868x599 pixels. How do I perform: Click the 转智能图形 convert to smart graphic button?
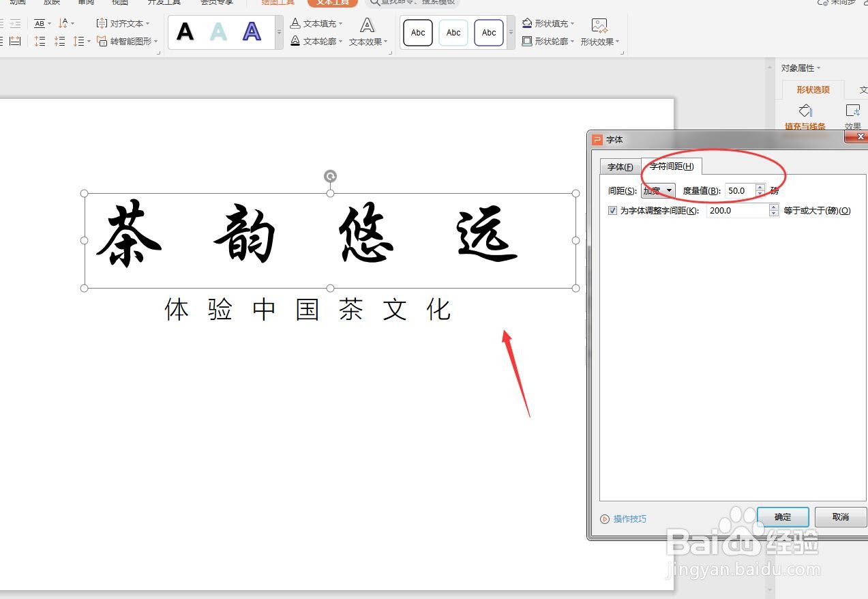[127, 41]
